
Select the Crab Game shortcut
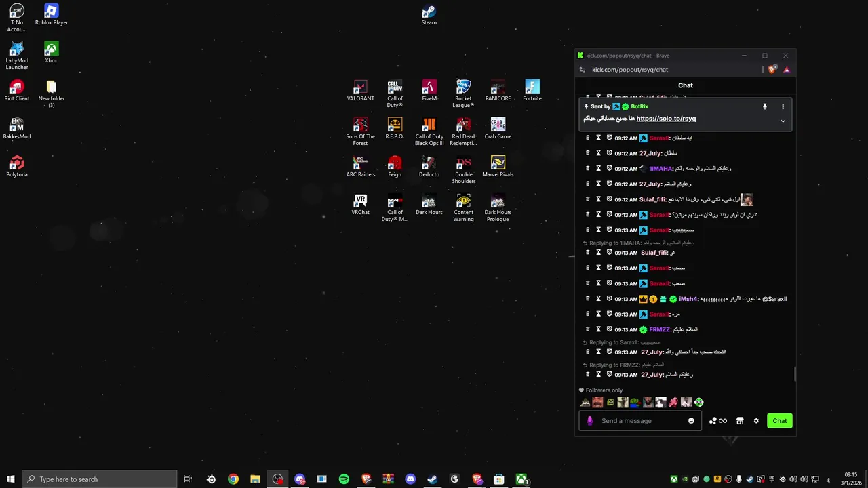(498, 129)
